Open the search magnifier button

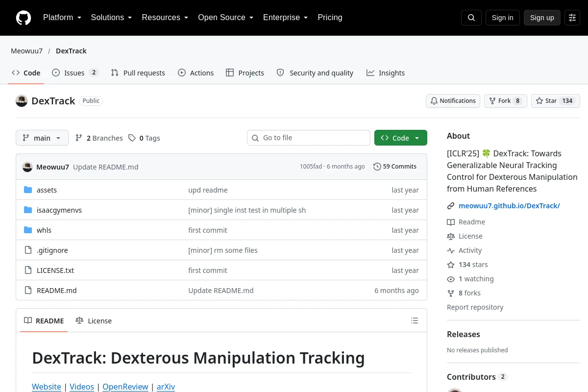(x=471, y=18)
